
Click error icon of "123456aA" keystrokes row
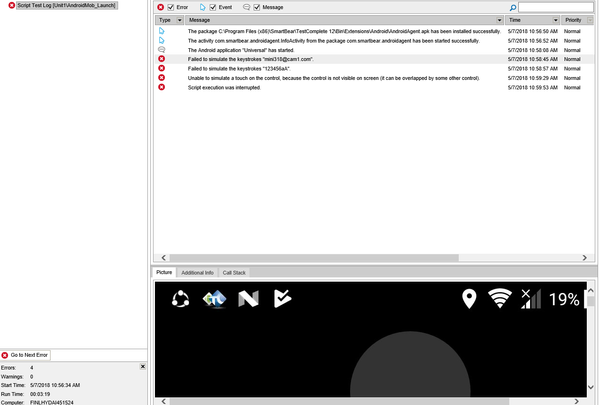(161, 68)
